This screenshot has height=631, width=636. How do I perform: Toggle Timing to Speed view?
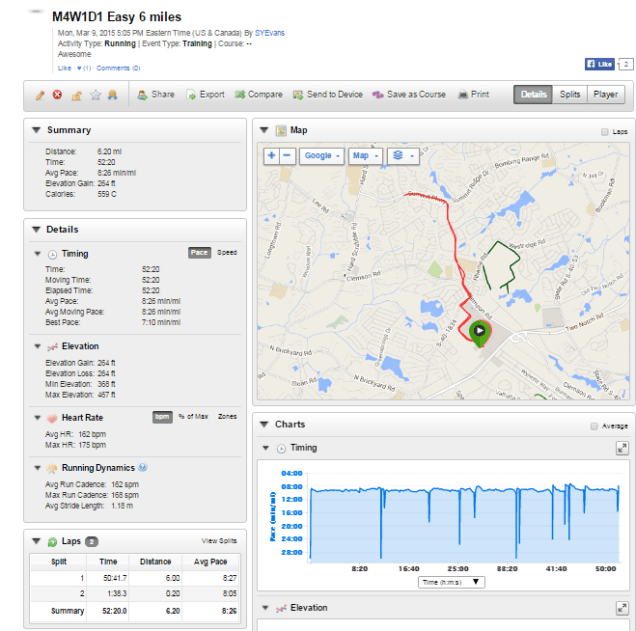[227, 253]
